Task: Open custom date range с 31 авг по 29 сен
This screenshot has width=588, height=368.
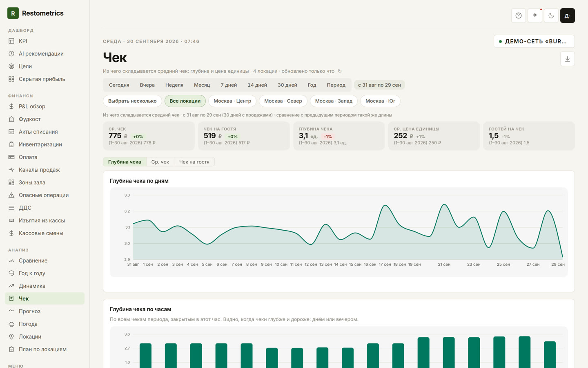Action: point(379,85)
